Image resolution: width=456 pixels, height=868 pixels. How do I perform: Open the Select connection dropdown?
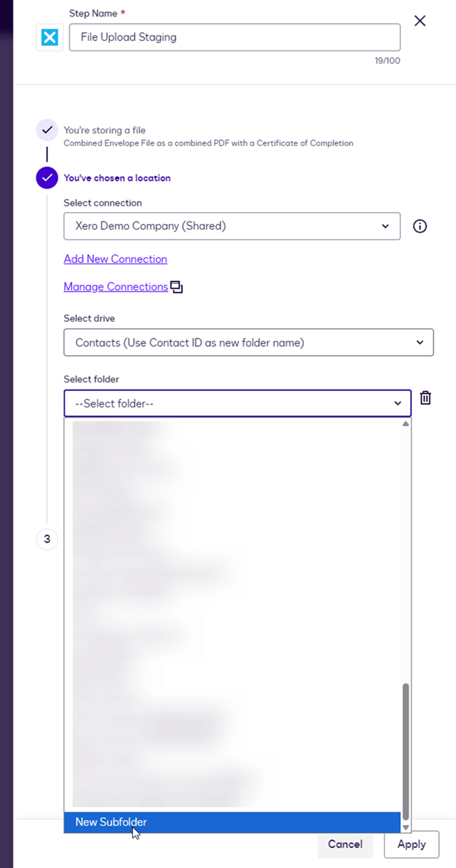tap(232, 226)
